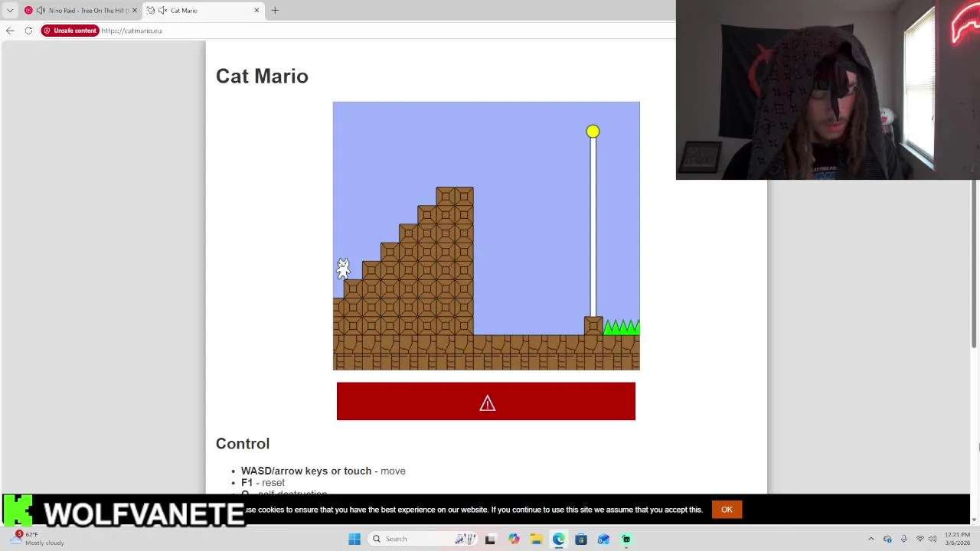The image size is (980, 551).
Task: Open the tab search dropdown arrow
Action: pyautogui.click(x=10, y=11)
